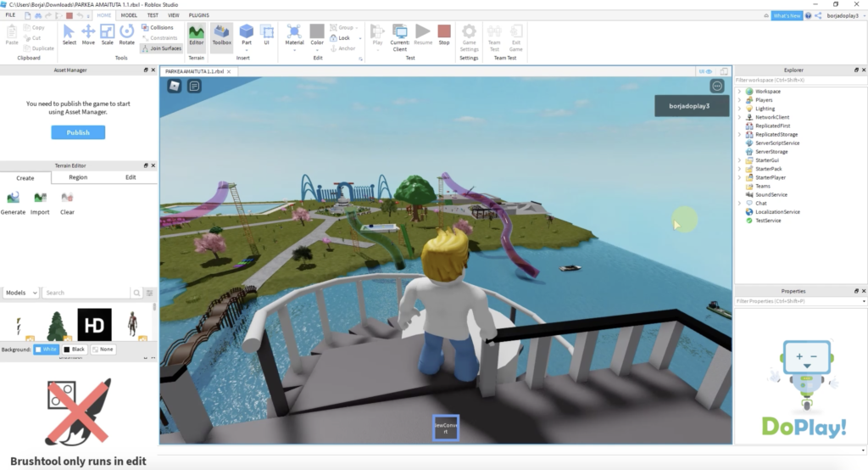
Task: Select the pine tree model thumbnail
Action: point(57,325)
